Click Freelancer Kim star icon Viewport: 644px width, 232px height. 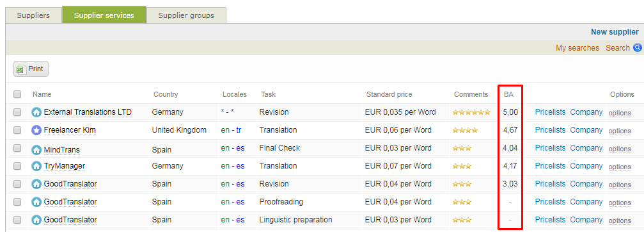pyautogui.click(x=36, y=130)
